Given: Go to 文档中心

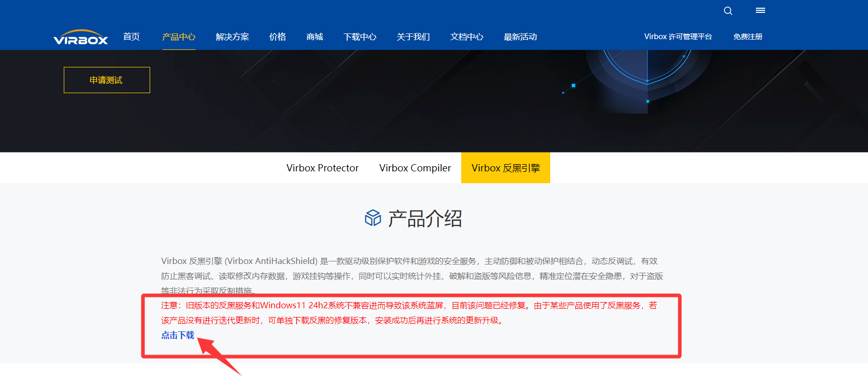Looking at the screenshot, I should [466, 37].
